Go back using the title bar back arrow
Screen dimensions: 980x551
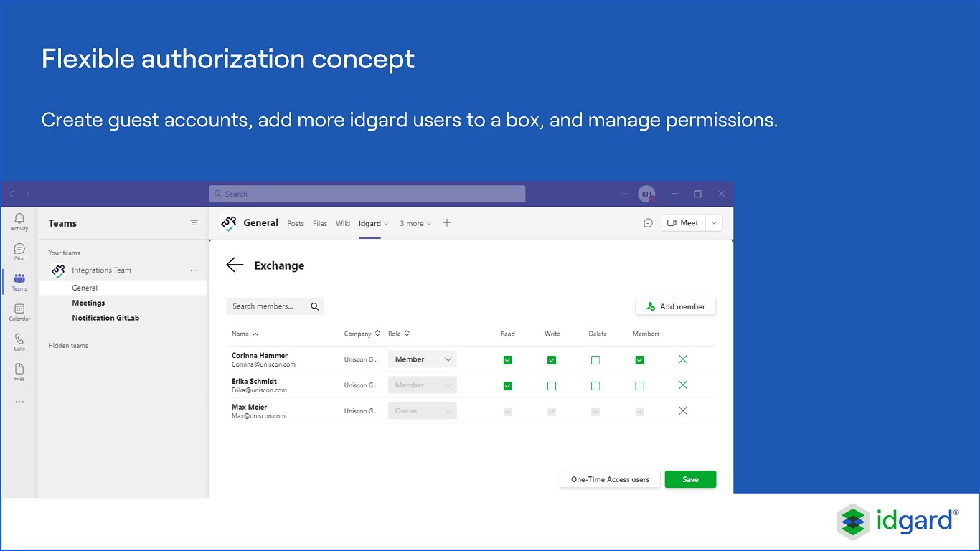coord(11,194)
